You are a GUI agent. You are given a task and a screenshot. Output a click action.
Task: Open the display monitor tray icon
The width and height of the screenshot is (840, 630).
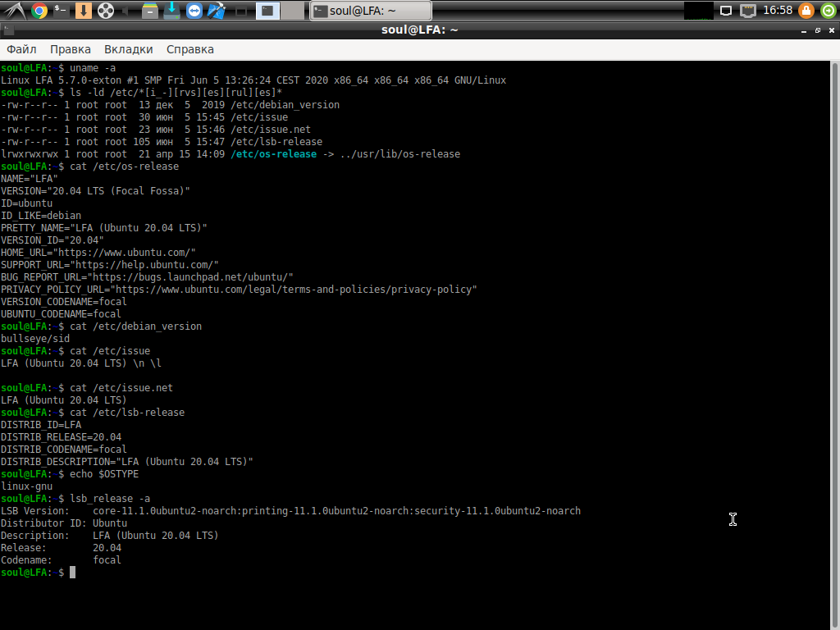tap(726, 11)
